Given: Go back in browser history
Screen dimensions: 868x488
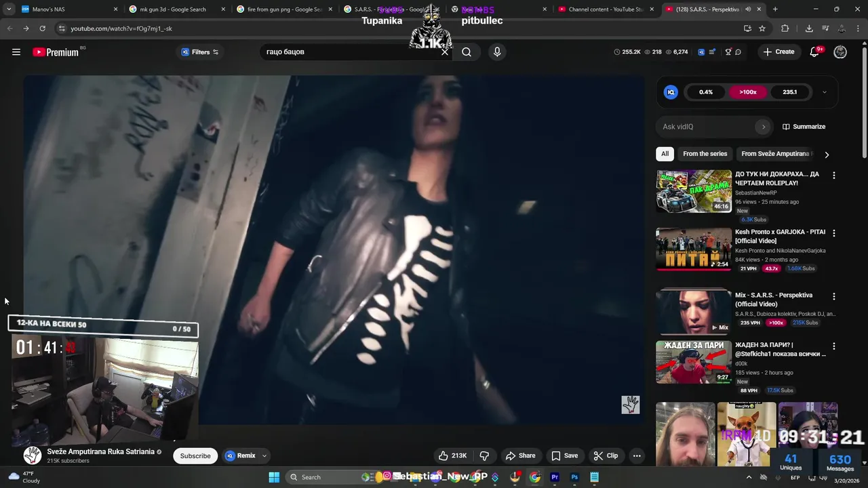Looking at the screenshot, I should coord(9,28).
